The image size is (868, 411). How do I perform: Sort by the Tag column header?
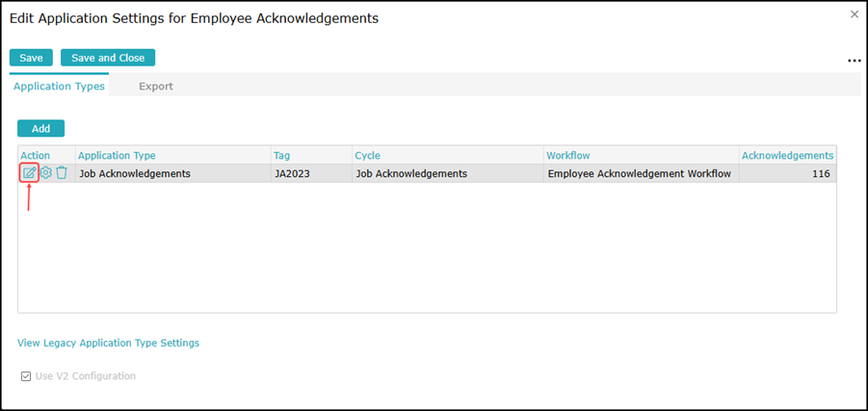[x=281, y=155]
